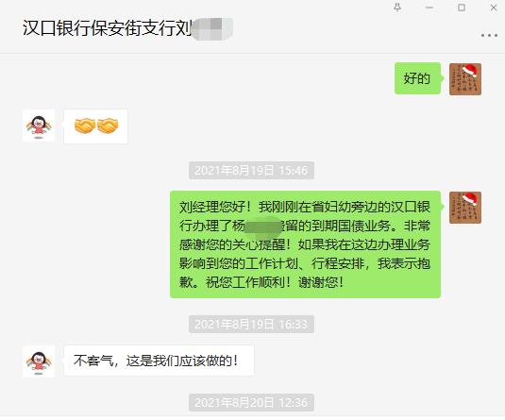This screenshot has width=505, height=420.
Task: Click the first handshake emoji
Action: [84, 126]
